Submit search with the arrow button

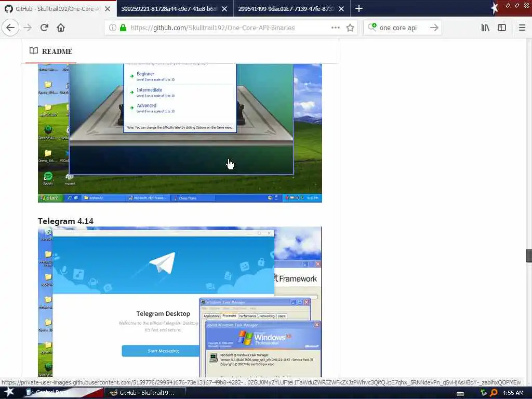click(434, 28)
